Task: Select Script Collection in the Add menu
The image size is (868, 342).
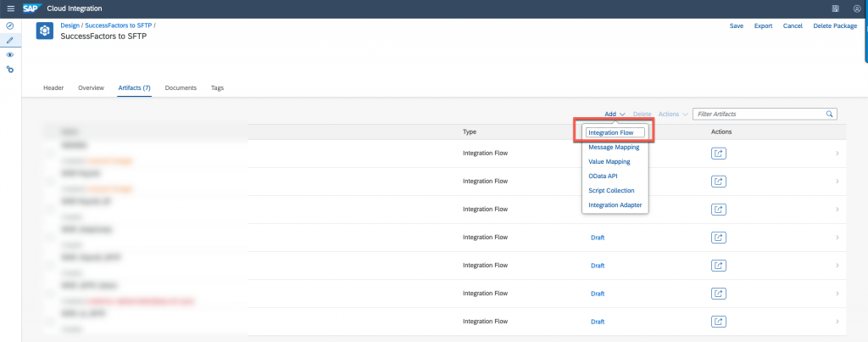Action: 611,191
